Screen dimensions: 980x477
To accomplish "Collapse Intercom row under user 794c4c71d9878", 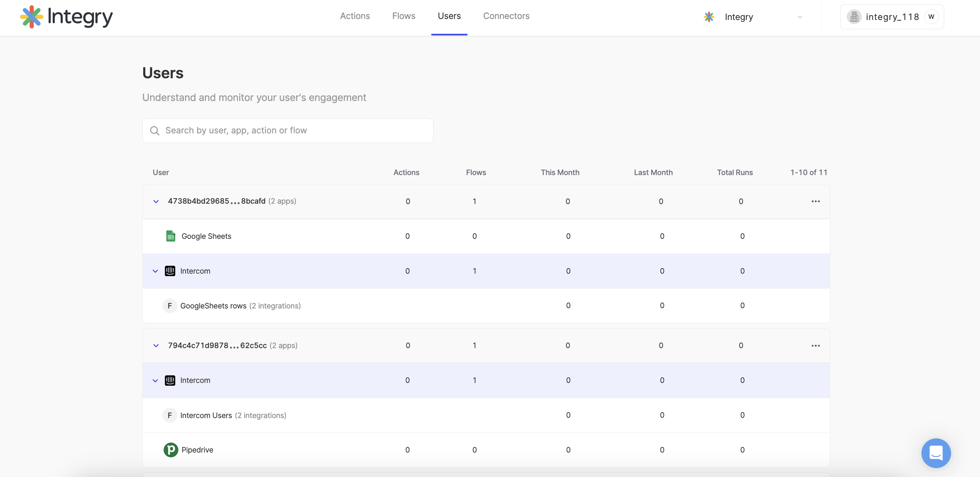I will pyautogui.click(x=155, y=380).
